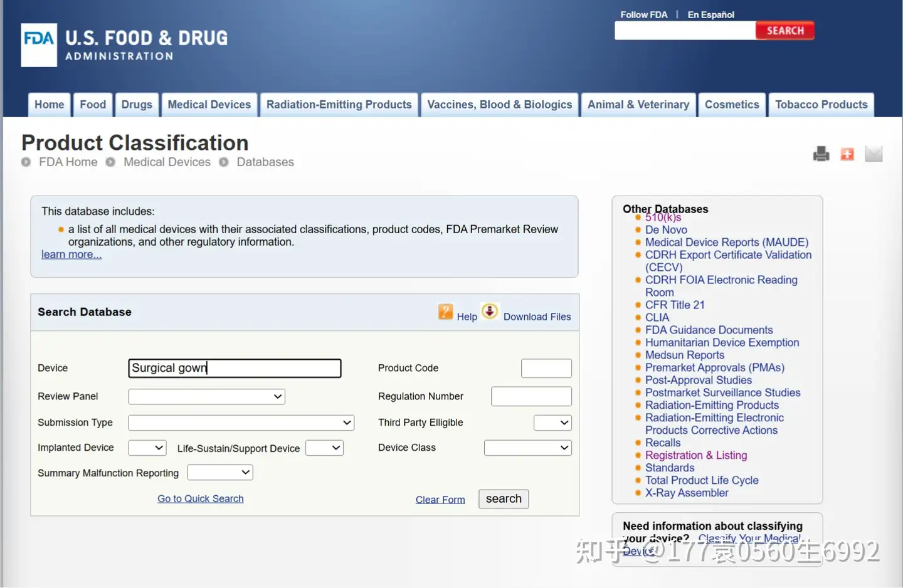The image size is (903, 588).
Task: Switch to Medical Devices tab
Action: tap(209, 105)
